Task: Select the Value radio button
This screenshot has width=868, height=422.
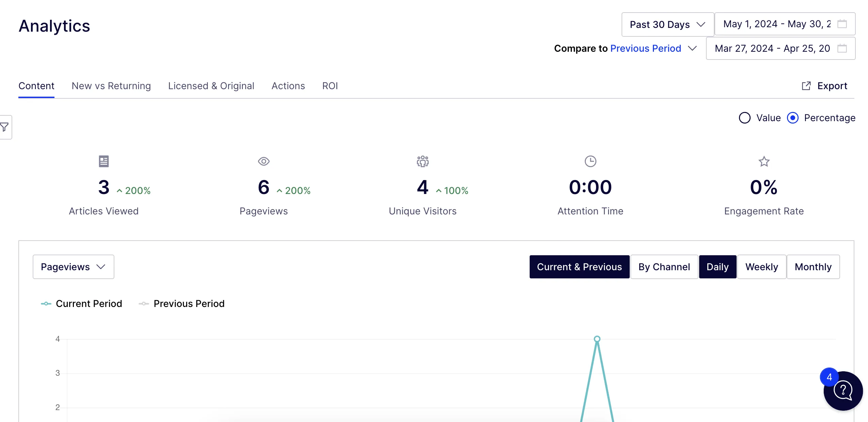Action: [x=745, y=118]
